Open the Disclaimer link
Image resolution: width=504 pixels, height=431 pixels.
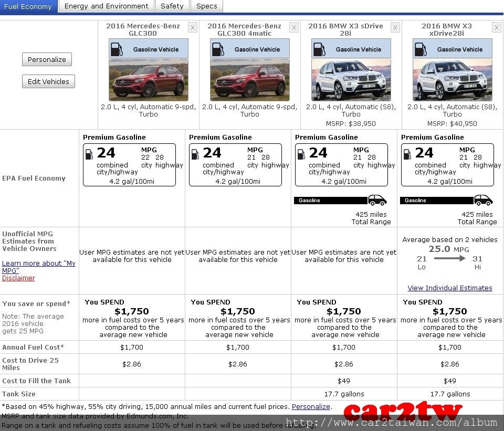(x=18, y=278)
